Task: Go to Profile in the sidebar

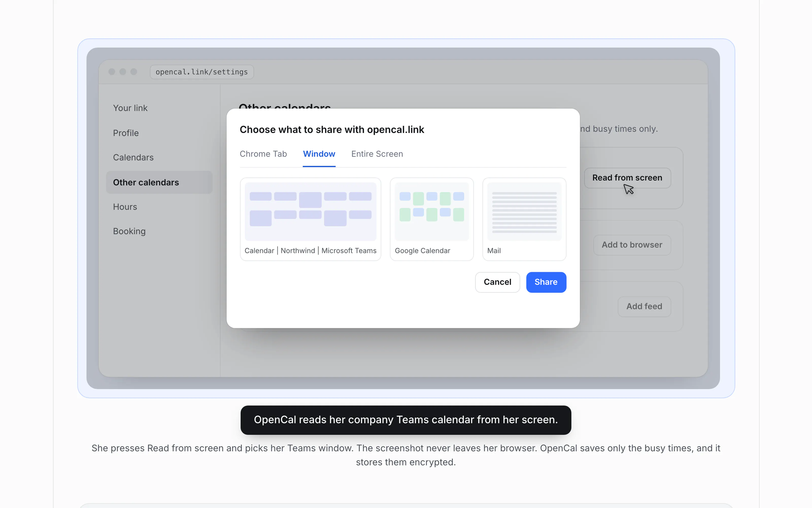Action: coord(159,133)
